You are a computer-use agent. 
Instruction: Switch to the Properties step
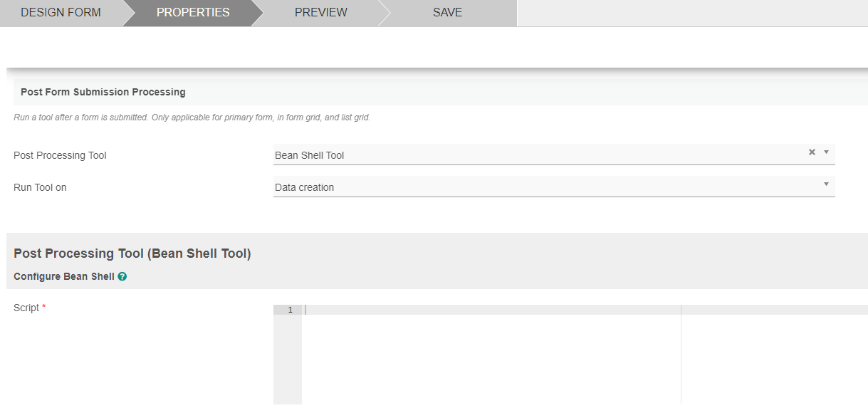[x=193, y=13]
